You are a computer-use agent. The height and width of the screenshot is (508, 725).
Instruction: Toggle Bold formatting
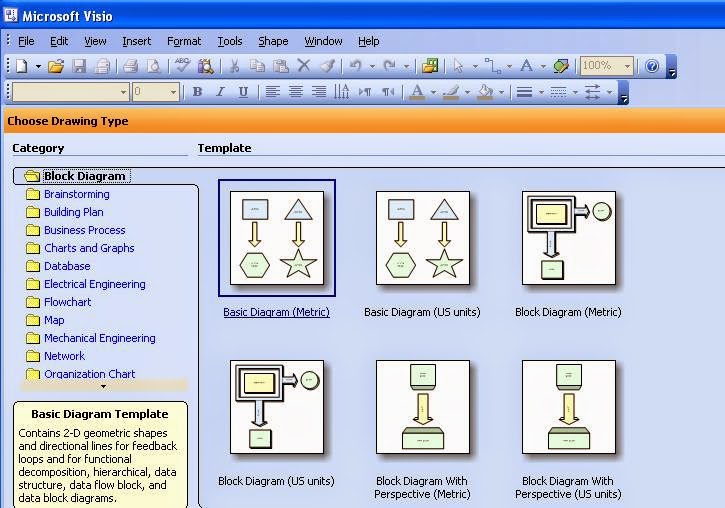pos(197,92)
